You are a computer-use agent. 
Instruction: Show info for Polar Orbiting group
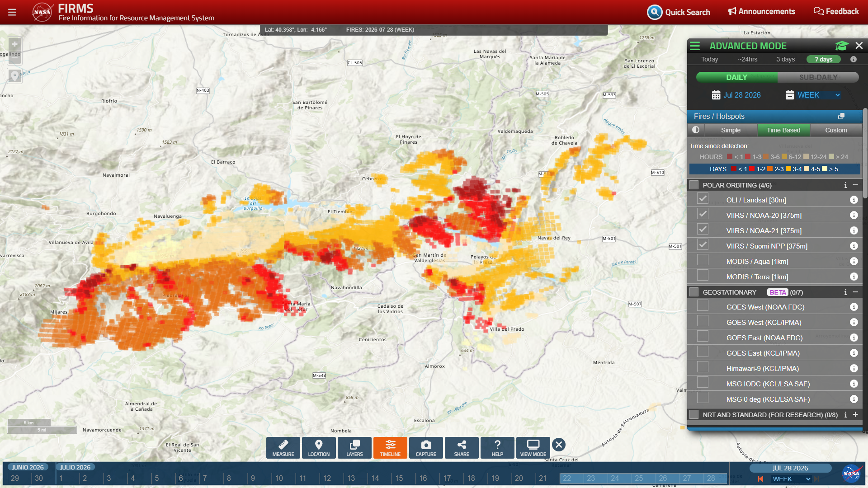tap(845, 185)
